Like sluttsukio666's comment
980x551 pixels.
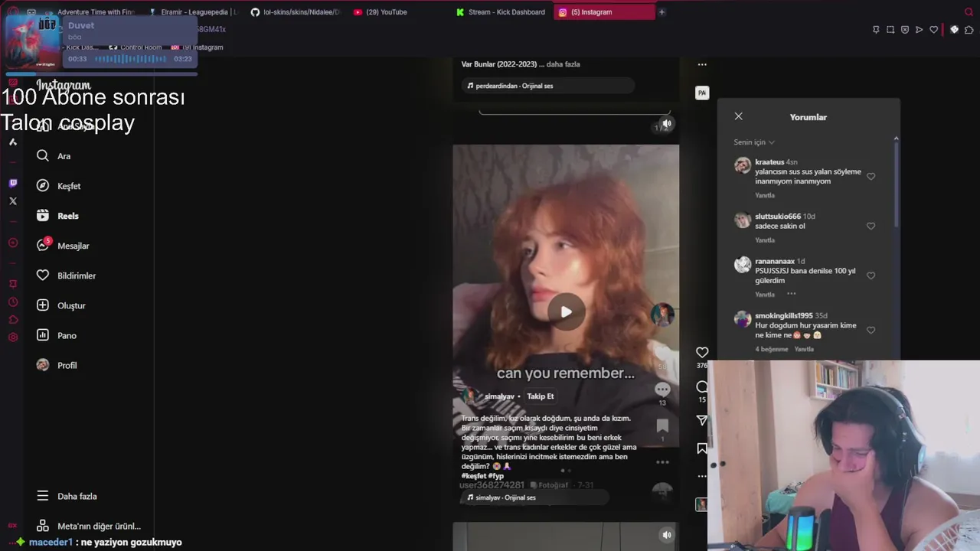(871, 226)
